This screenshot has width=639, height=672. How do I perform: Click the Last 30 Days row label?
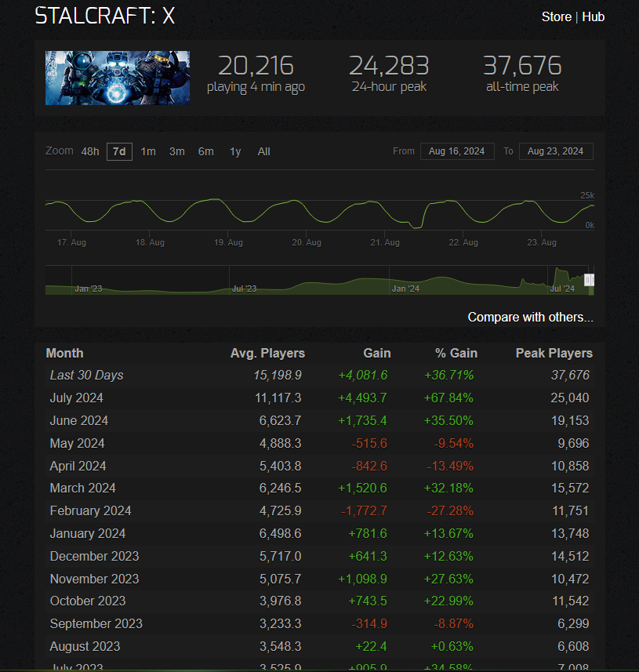pos(86,376)
